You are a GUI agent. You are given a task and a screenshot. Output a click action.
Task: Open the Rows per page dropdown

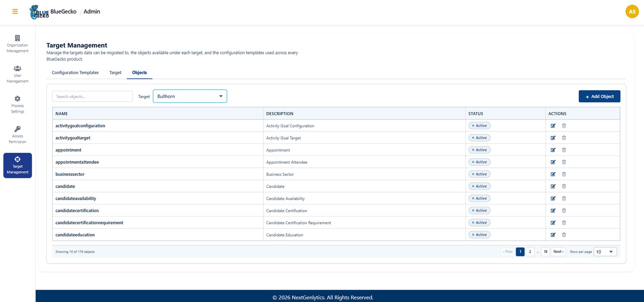tap(605, 252)
